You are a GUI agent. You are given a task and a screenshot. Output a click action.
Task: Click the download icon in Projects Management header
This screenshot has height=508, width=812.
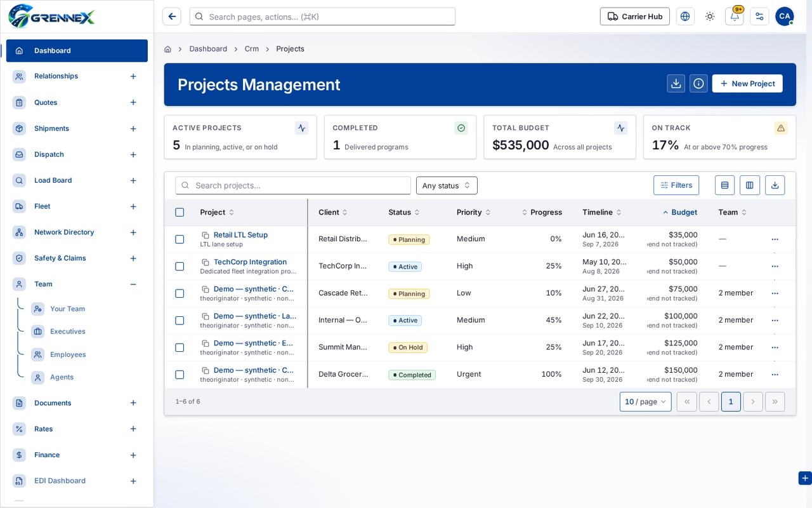(676, 83)
